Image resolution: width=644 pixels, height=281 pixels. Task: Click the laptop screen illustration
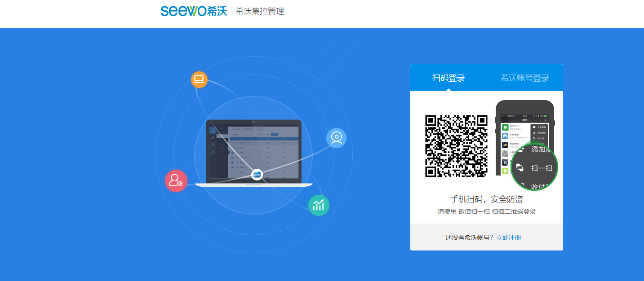pos(253,150)
